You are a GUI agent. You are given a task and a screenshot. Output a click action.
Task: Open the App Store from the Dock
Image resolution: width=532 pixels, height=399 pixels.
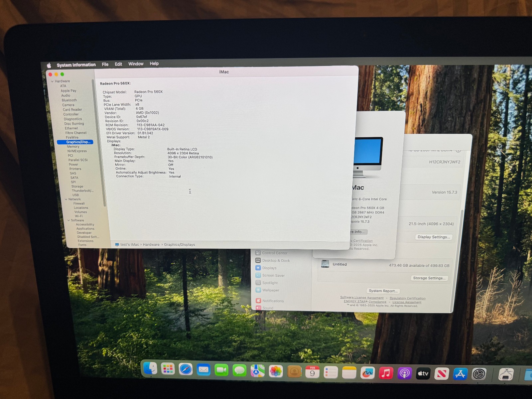point(460,374)
